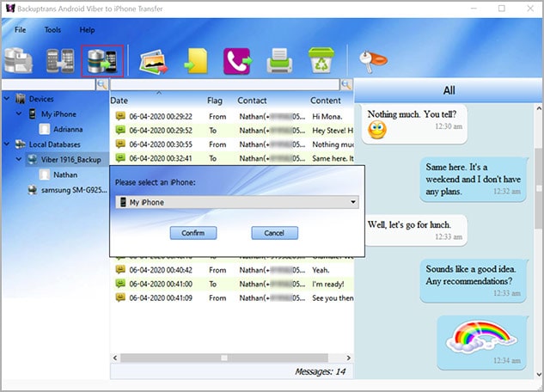Click the message icon for row 00:41:09

pos(120,297)
